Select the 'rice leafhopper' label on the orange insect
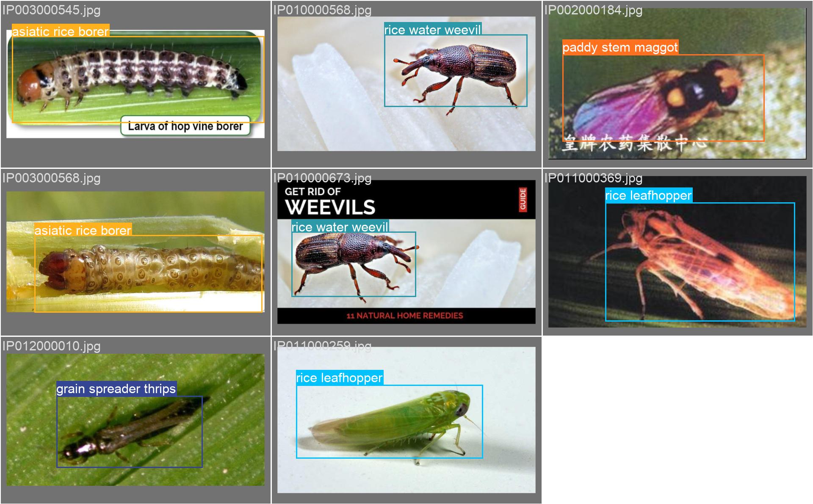Viewport: 813px width, 504px height. [x=648, y=196]
